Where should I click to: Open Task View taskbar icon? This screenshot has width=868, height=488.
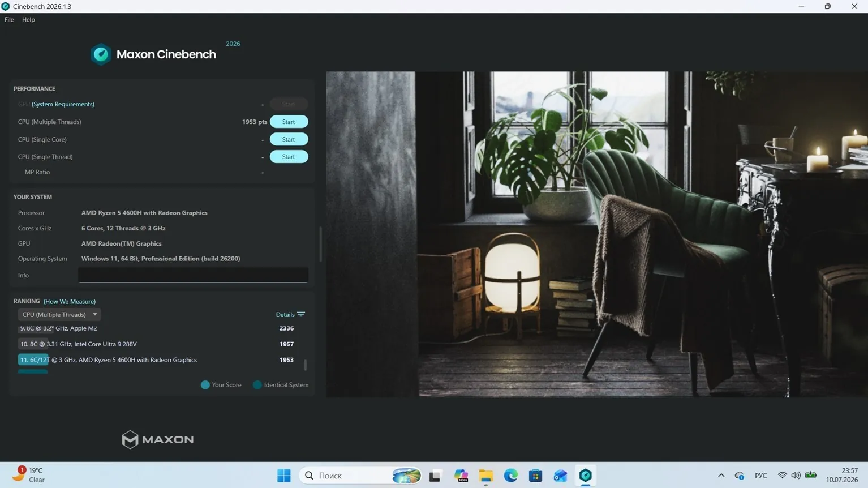tap(435, 476)
